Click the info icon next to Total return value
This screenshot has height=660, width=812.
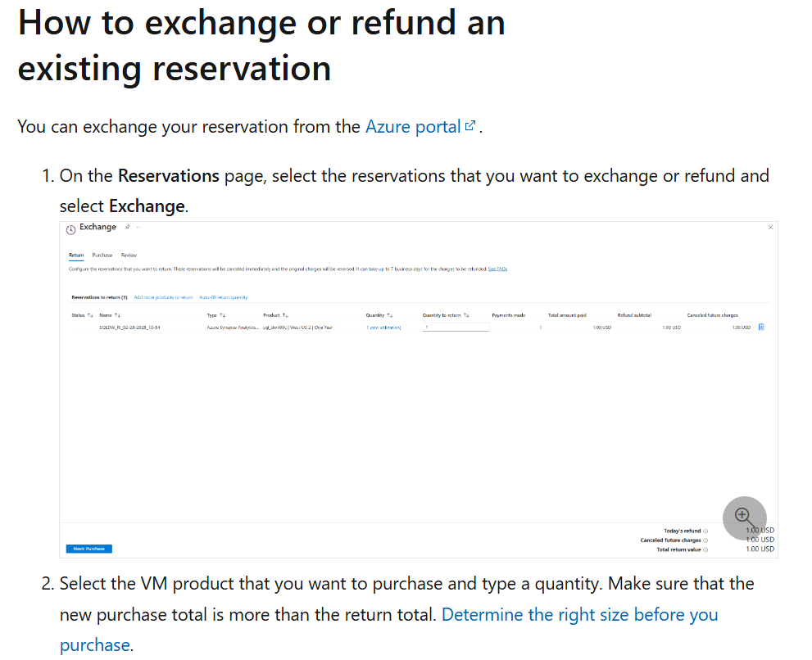(x=705, y=549)
